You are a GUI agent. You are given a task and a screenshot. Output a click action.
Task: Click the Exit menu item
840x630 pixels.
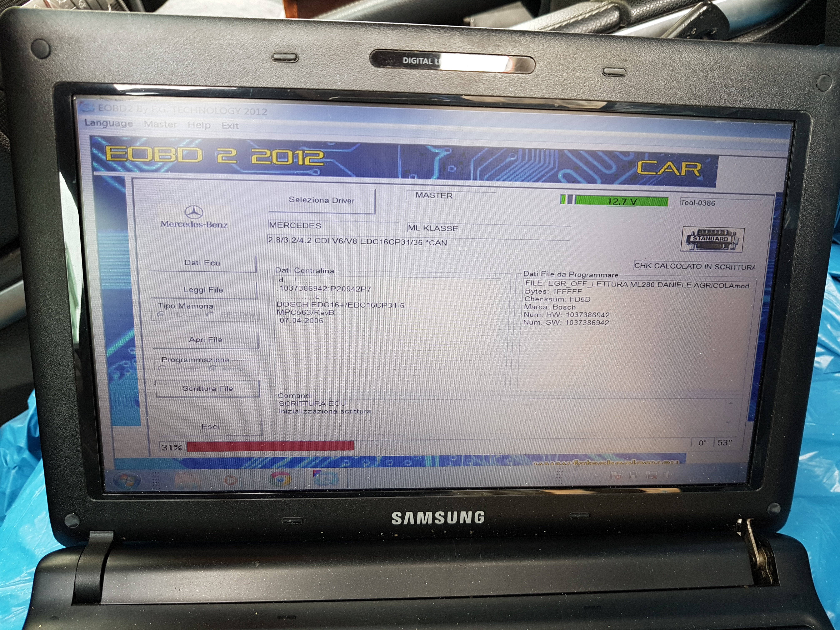click(230, 126)
